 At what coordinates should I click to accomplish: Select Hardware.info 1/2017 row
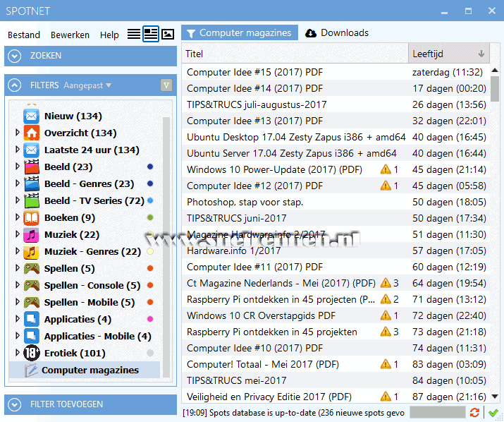[x=336, y=251]
